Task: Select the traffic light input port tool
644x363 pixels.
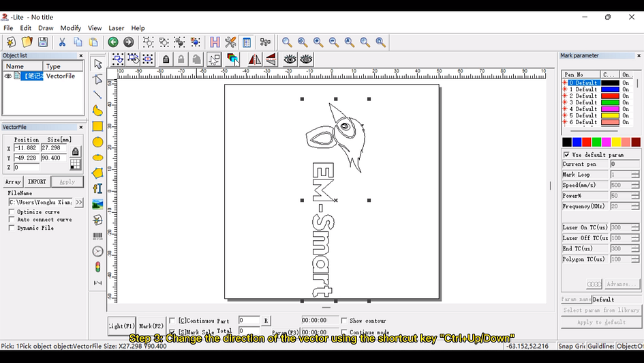Action: (x=97, y=267)
